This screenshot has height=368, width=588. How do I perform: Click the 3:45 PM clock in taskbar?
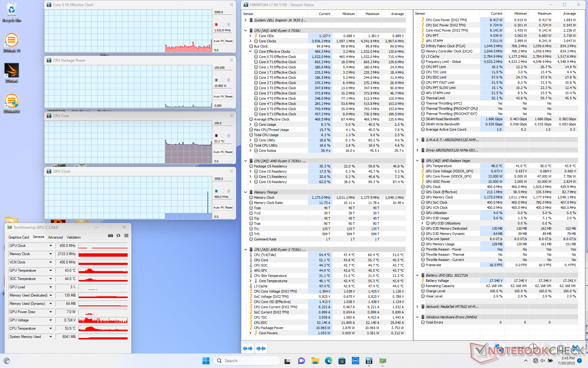coord(568,358)
